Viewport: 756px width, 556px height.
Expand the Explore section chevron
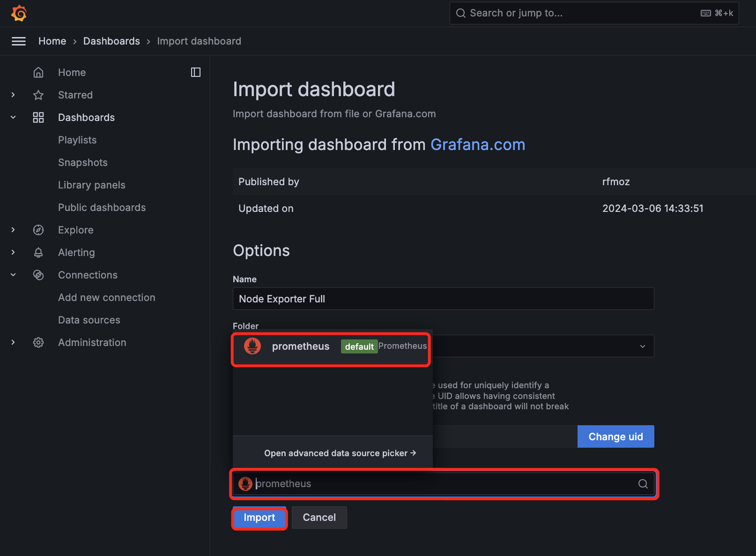tap(13, 230)
